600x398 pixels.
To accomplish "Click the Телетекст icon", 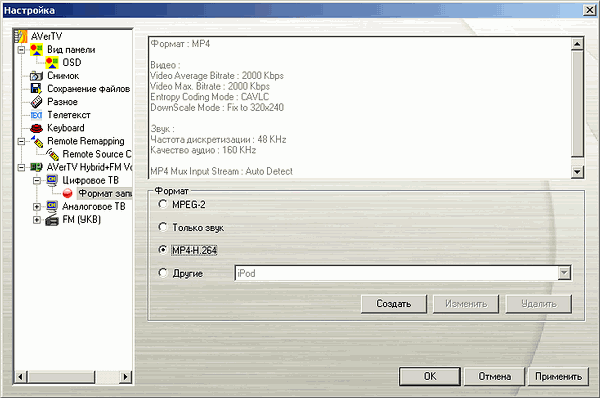I will (36, 115).
